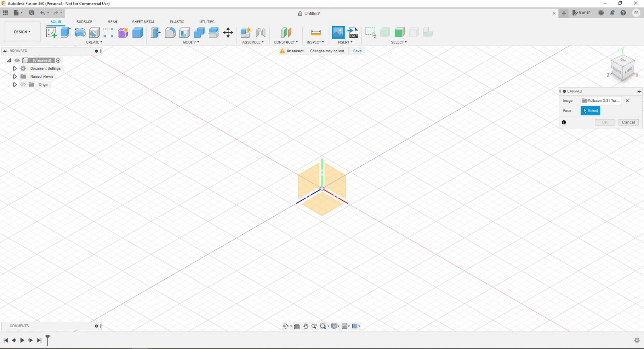644x349 pixels.
Task: Switch to the SURFACE tab
Action: pos(85,22)
